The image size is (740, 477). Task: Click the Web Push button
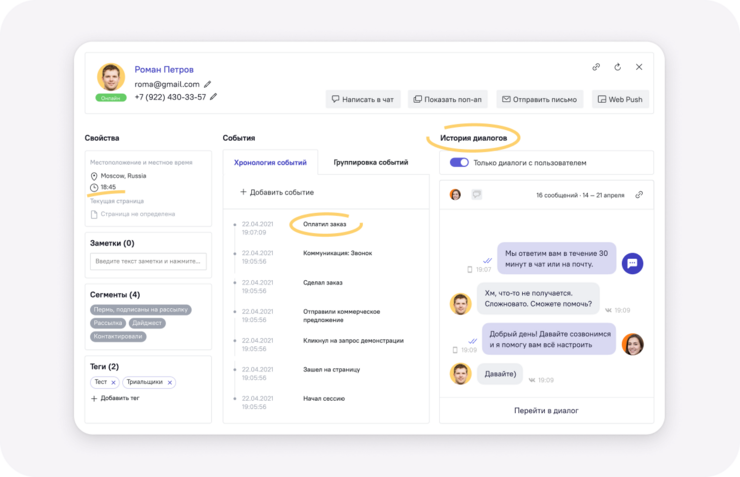(x=620, y=99)
